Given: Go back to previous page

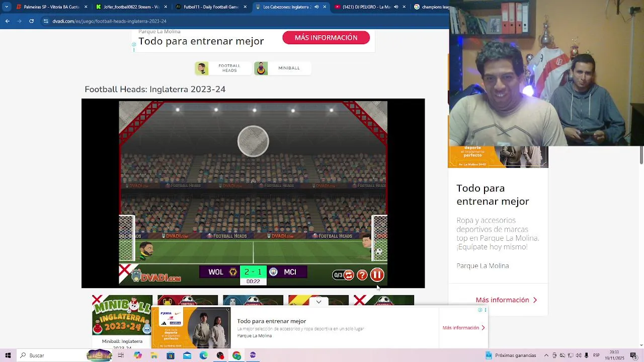Looking at the screenshot, I should click(8, 21).
